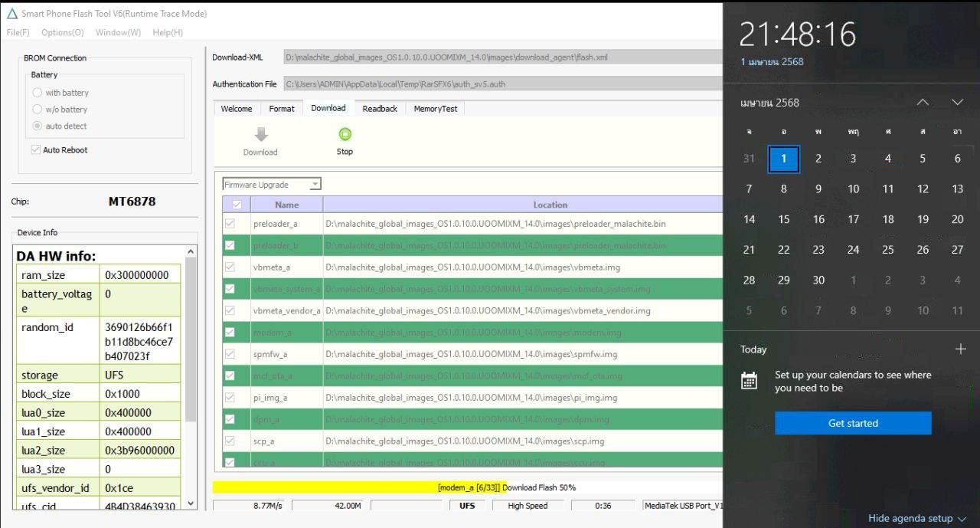Click the Download arrow icon

[x=260, y=135]
